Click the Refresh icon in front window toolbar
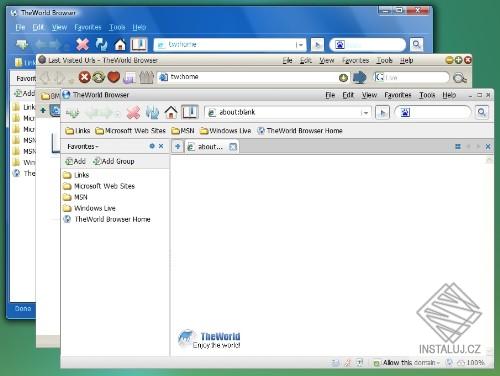Viewport: 500px width, 376px height. 152,112
